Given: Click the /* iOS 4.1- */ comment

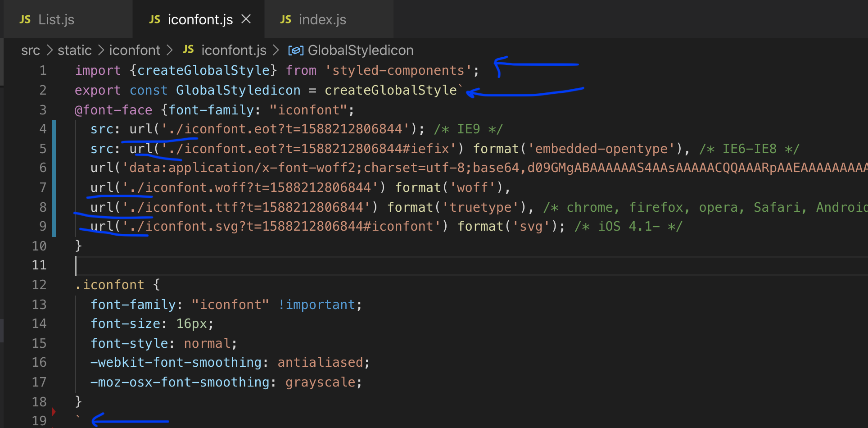Looking at the screenshot, I should tap(628, 226).
